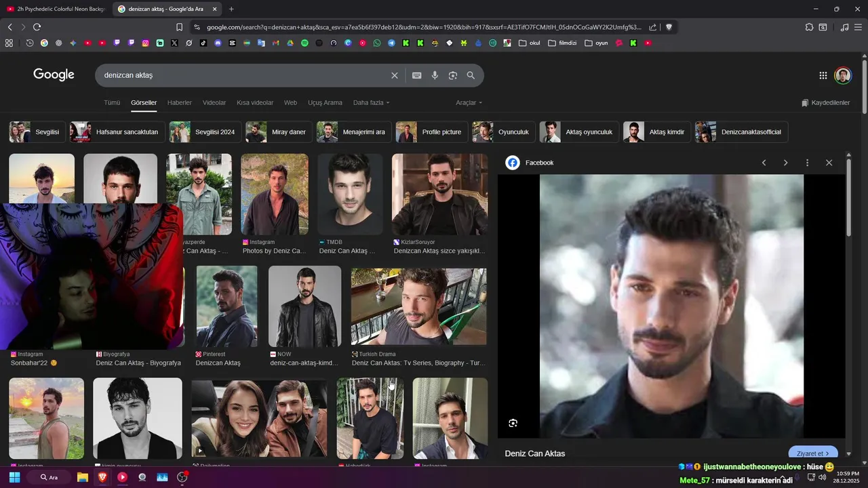Search inside the image with the Lens icon
The height and width of the screenshot is (488, 868).
(x=513, y=423)
